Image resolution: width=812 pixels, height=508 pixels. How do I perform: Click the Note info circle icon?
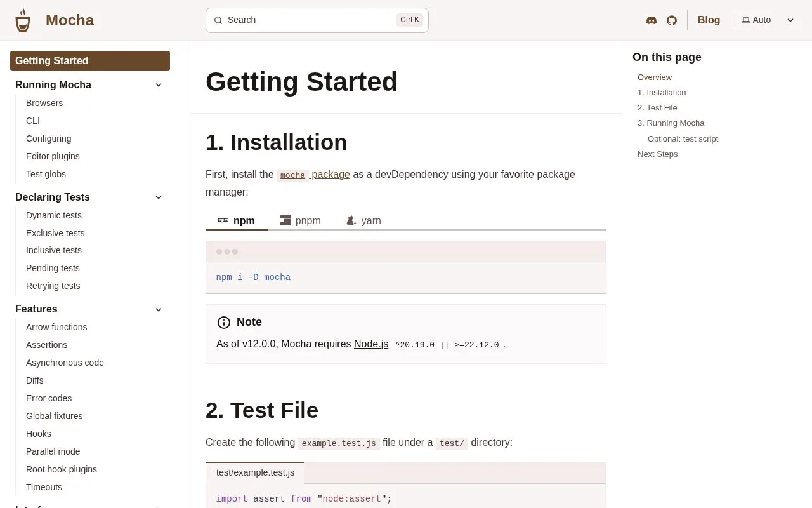224,323
